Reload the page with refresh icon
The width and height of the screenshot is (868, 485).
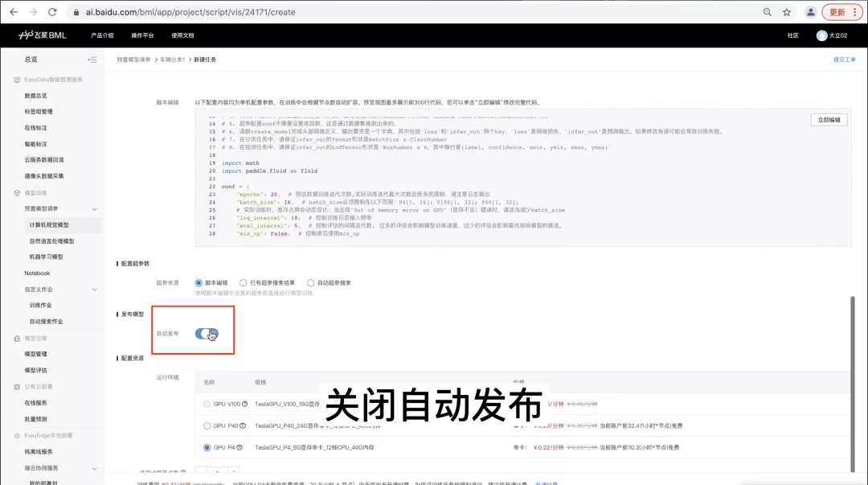tap(52, 12)
